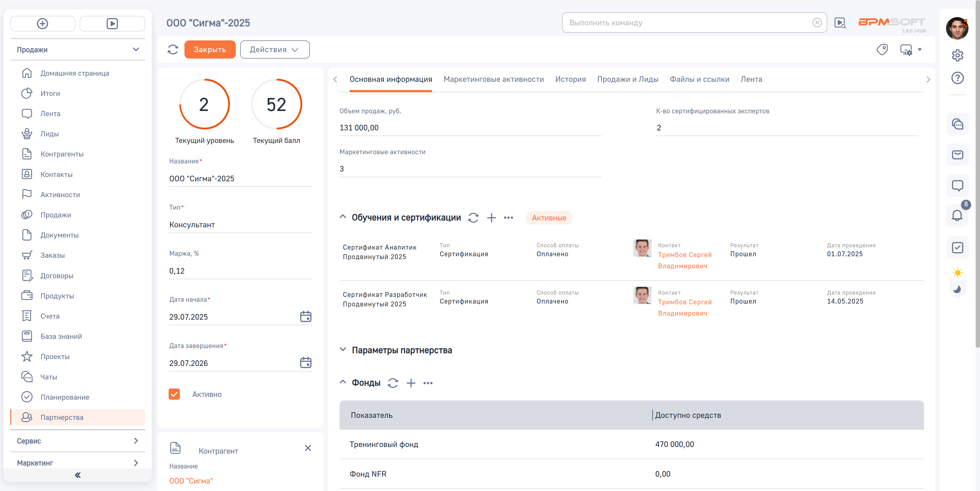Switch to light theme sun toggle

pos(957,273)
